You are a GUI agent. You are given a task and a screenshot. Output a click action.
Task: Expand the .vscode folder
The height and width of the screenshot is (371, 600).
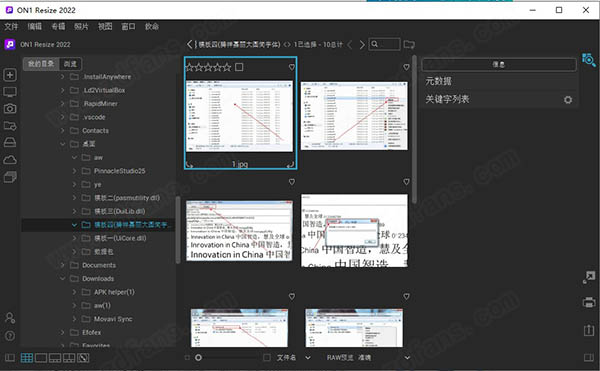(62, 117)
